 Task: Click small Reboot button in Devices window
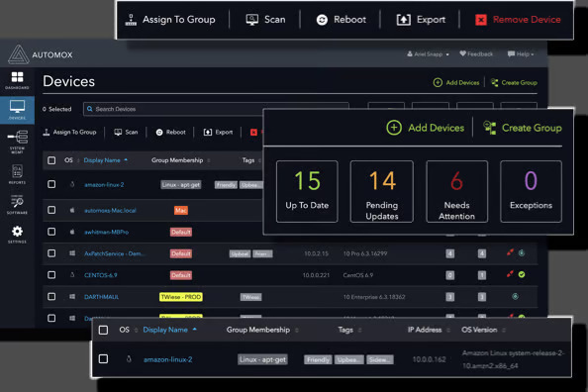[x=170, y=132]
